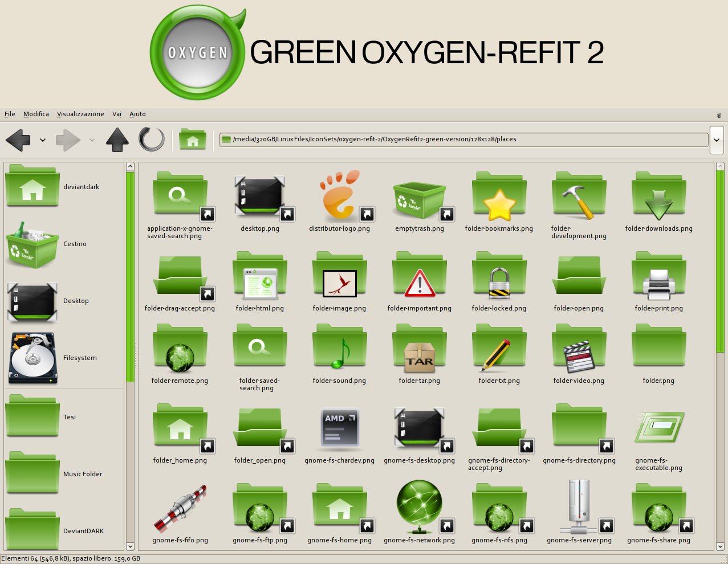Open the back history dropdown arrow
The width and height of the screenshot is (728, 564).
click(43, 140)
